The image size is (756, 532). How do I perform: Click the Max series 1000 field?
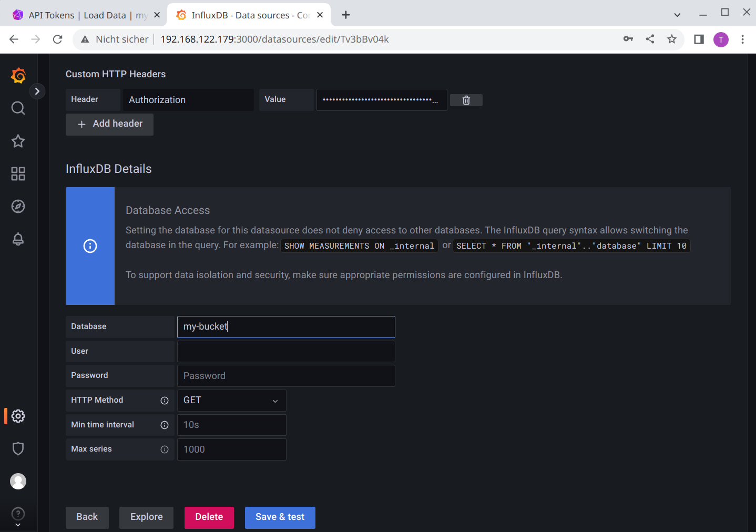232,449
